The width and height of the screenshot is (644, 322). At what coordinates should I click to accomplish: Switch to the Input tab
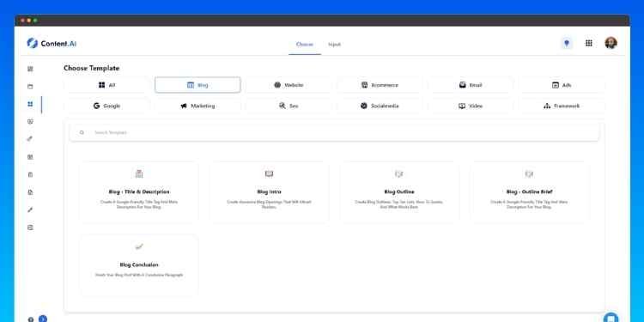[334, 45]
